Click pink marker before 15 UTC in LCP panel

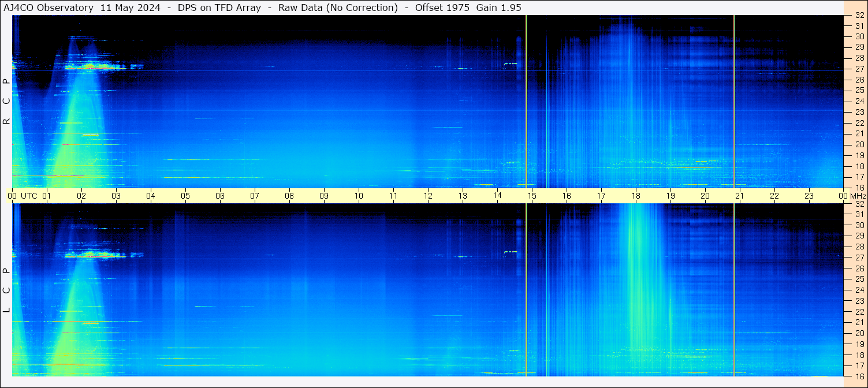[526, 290]
